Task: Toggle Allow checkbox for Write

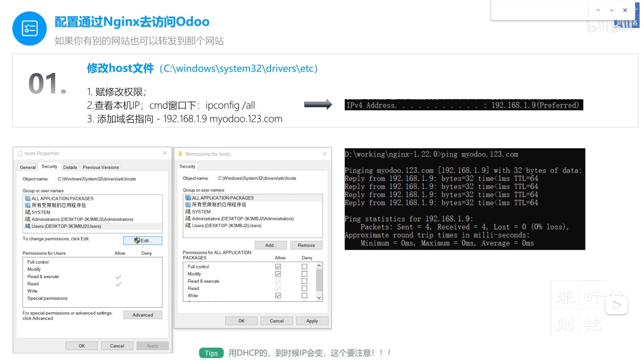Action: [x=278, y=296]
